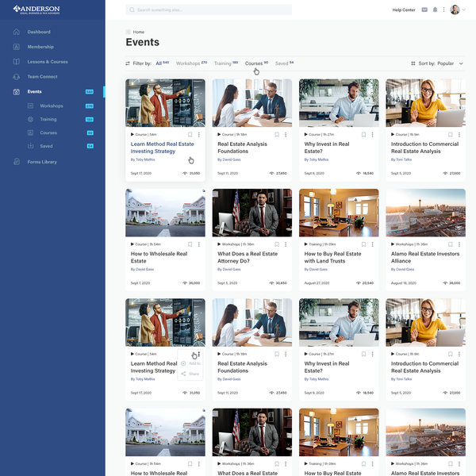Open Dashboard from the sidebar

pyautogui.click(x=38, y=32)
